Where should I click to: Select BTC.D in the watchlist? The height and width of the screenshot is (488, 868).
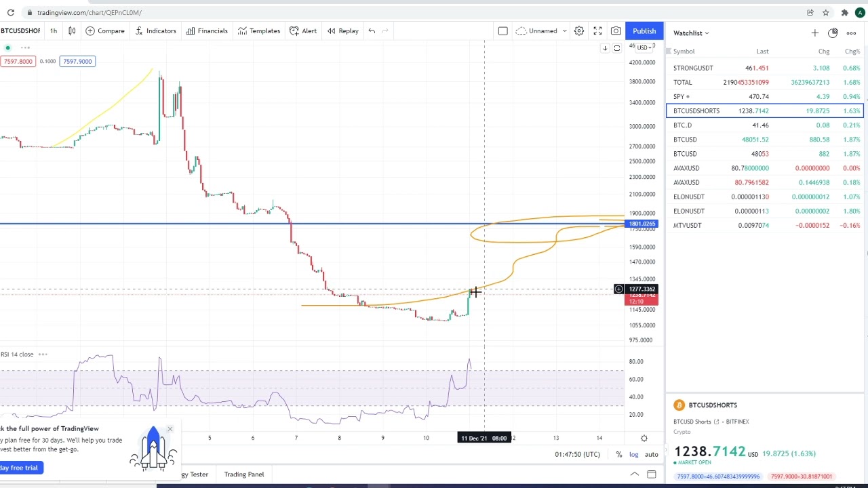765,125
